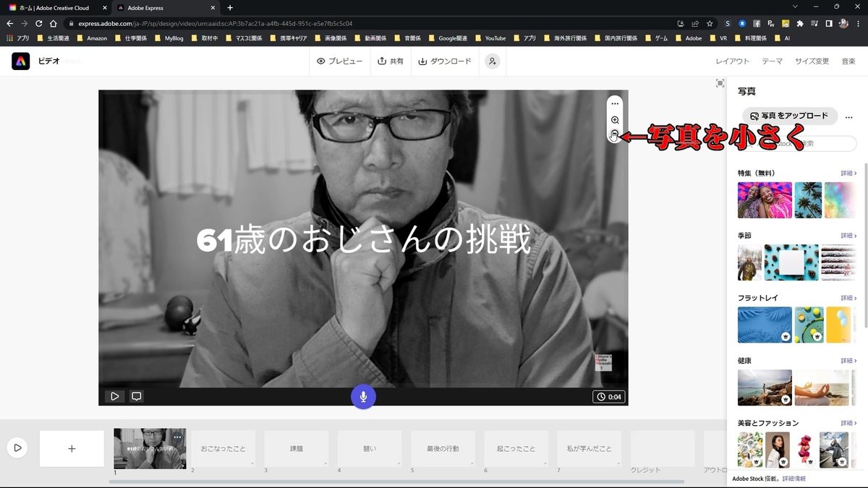This screenshot has width=868, height=488.
Task: Open Chrome media control icon
Action: (814, 23)
